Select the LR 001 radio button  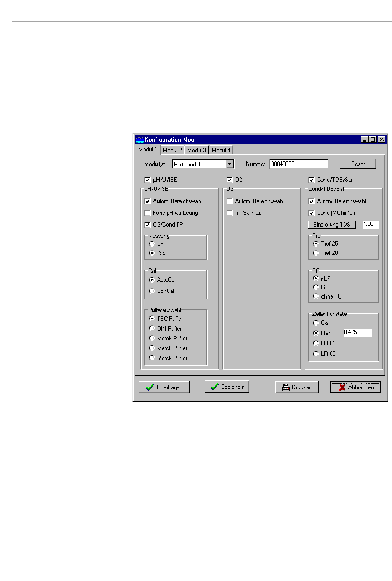point(316,353)
